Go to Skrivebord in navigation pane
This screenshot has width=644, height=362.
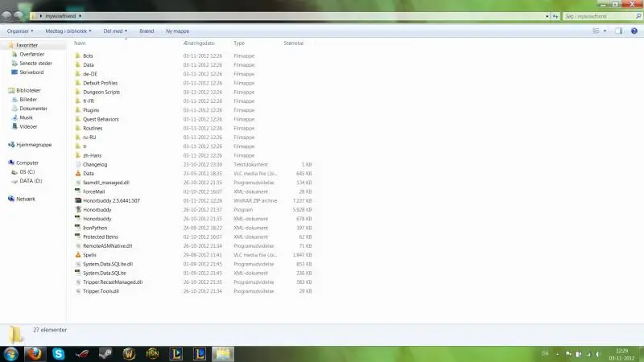[31, 72]
